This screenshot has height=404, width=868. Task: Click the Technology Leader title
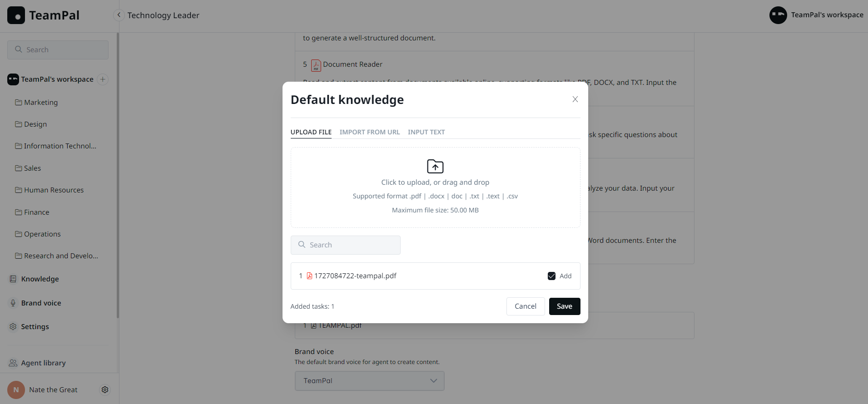163,15
